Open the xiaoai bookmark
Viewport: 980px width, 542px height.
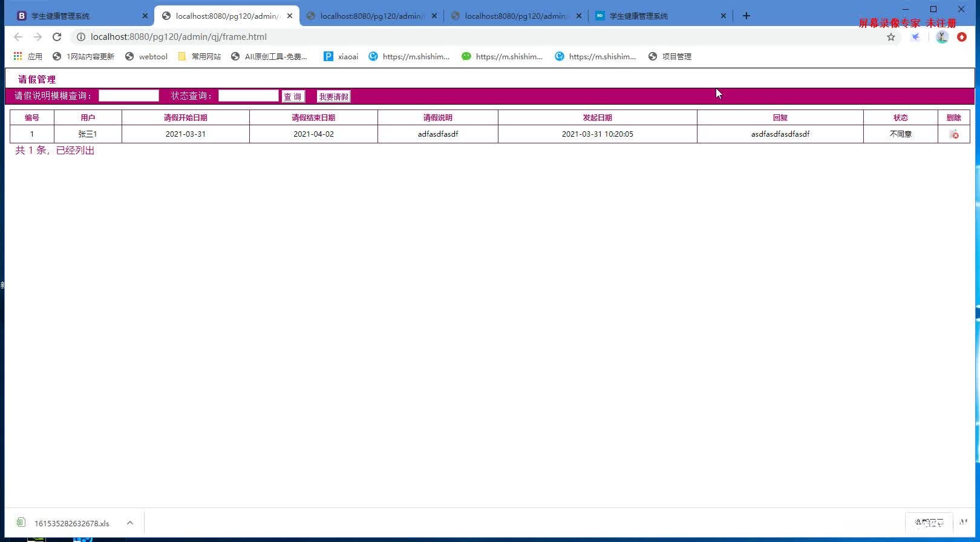pos(341,56)
